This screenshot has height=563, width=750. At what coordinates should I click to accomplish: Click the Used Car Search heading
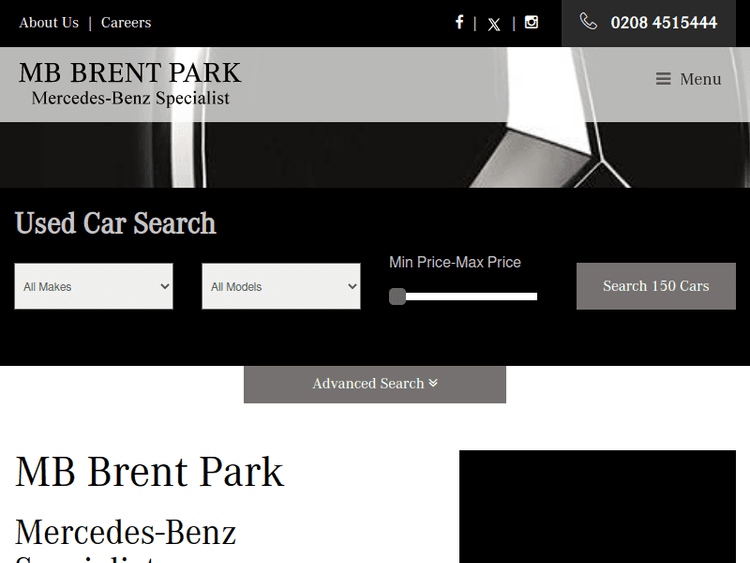(x=115, y=223)
